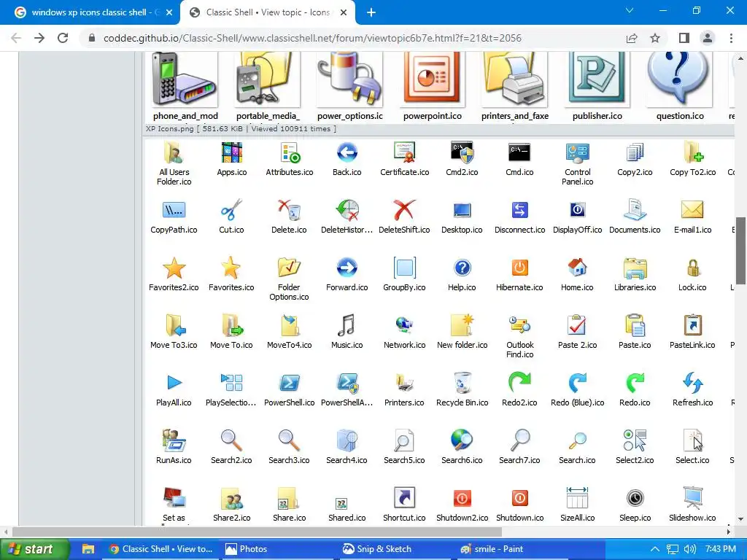Click the Lock.ico padlock icon
This screenshot has width=747, height=560.
click(692, 268)
